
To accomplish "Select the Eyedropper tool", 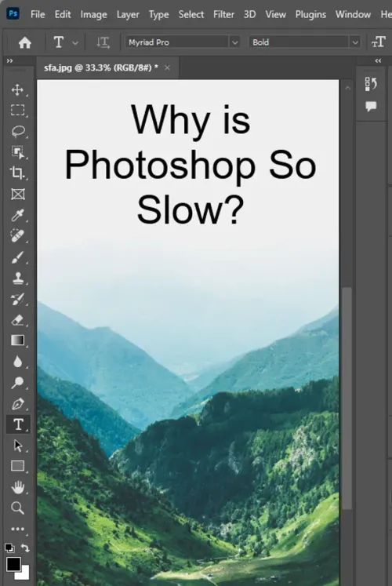I will click(17, 215).
